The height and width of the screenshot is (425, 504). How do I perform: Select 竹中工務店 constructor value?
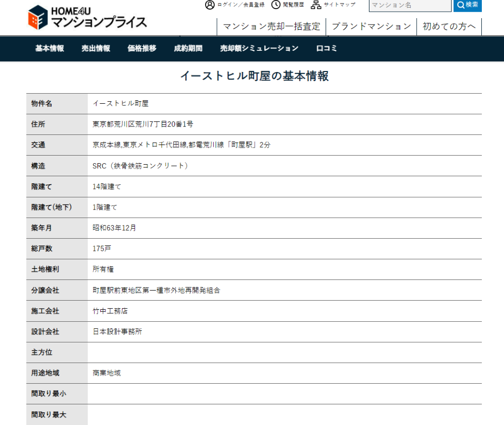point(110,311)
